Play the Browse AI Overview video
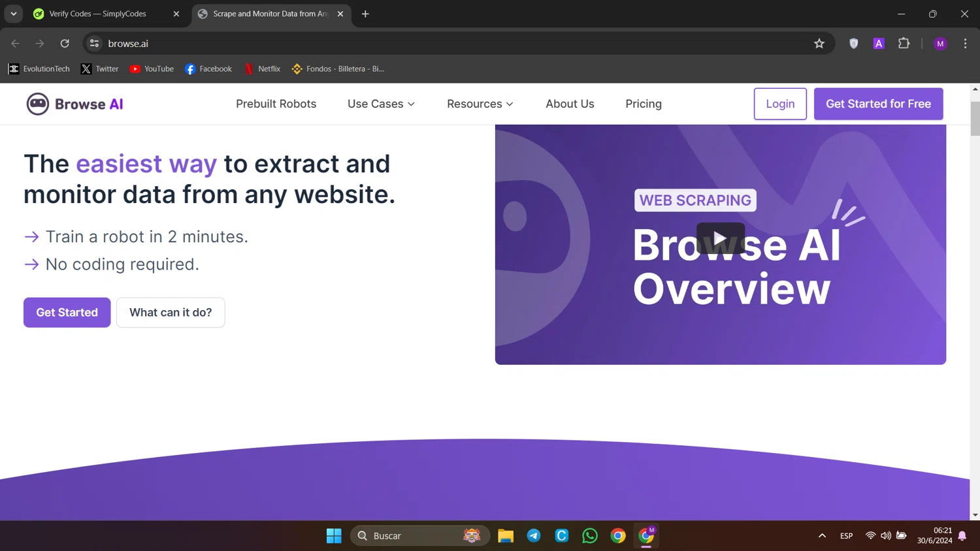Screen dimensions: 980x551 coord(720,238)
